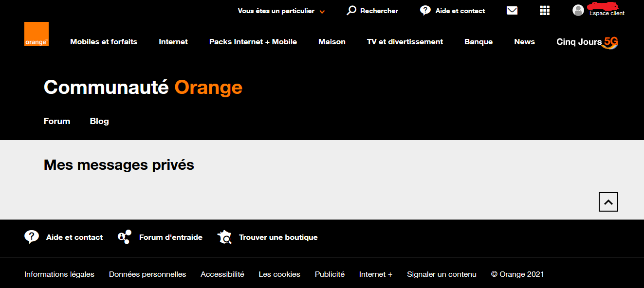Open the Les cookies link
The image size is (644, 288).
[279, 274]
